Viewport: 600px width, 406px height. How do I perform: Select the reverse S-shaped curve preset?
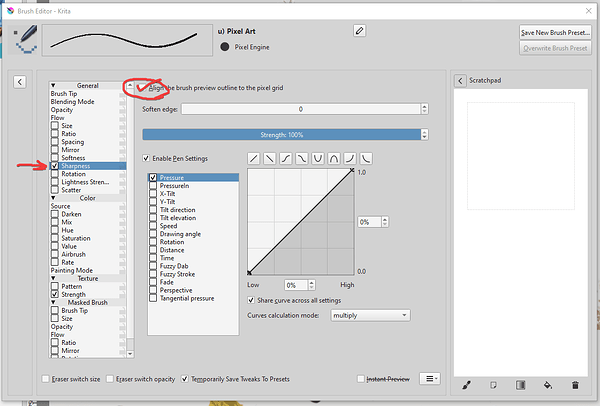(x=302, y=158)
